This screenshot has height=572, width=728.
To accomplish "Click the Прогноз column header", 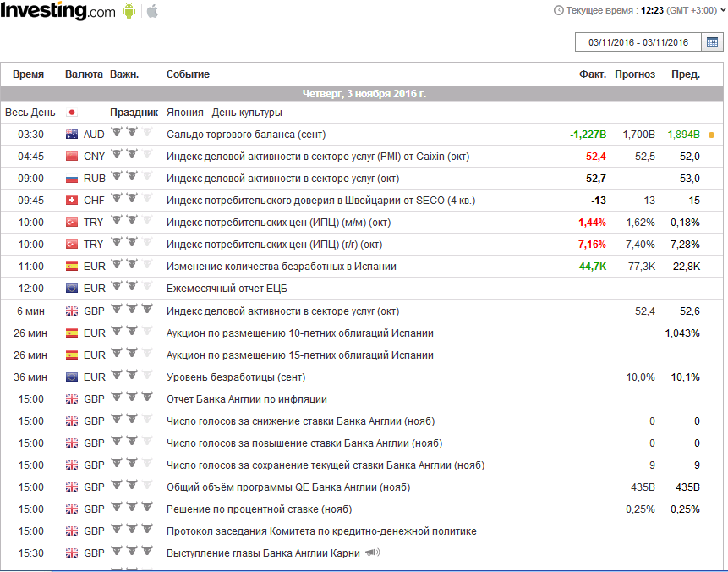I will click(x=635, y=74).
